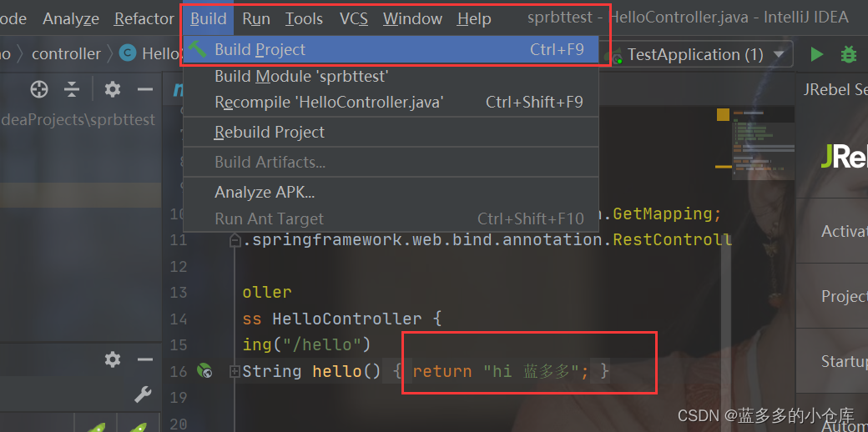
Task: Click Recompile 'HelloController.java' menu item
Action: 329,102
